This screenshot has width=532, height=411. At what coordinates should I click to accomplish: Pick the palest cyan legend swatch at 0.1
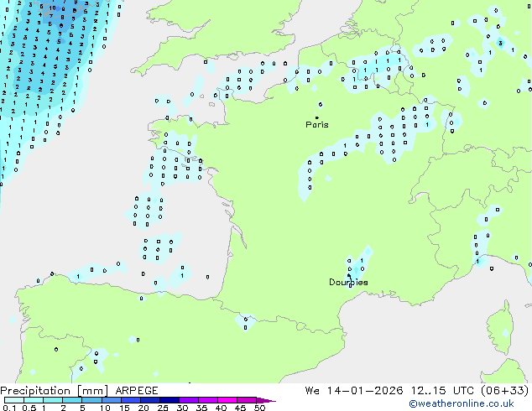pyautogui.click(x=14, y=400)
